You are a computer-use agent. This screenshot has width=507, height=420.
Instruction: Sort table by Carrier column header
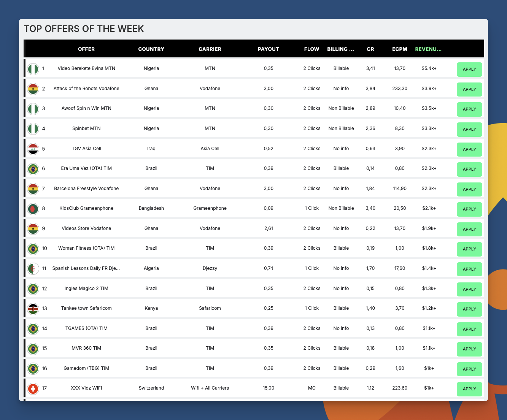point(210,49)
